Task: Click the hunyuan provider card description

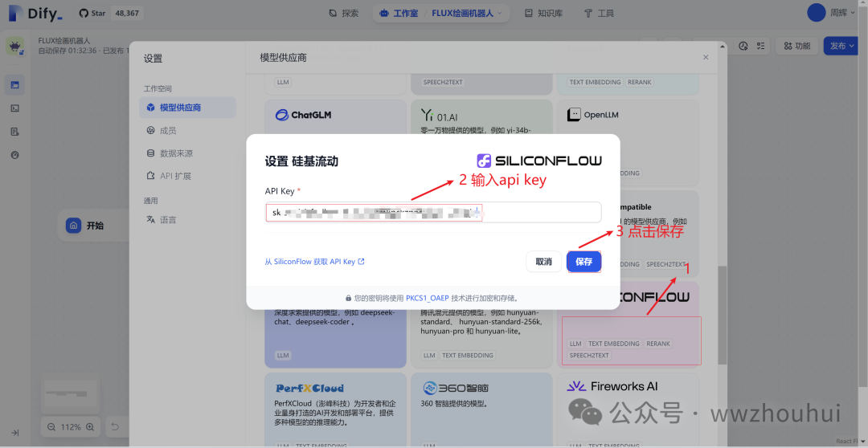Action: (x=481, y=323)
